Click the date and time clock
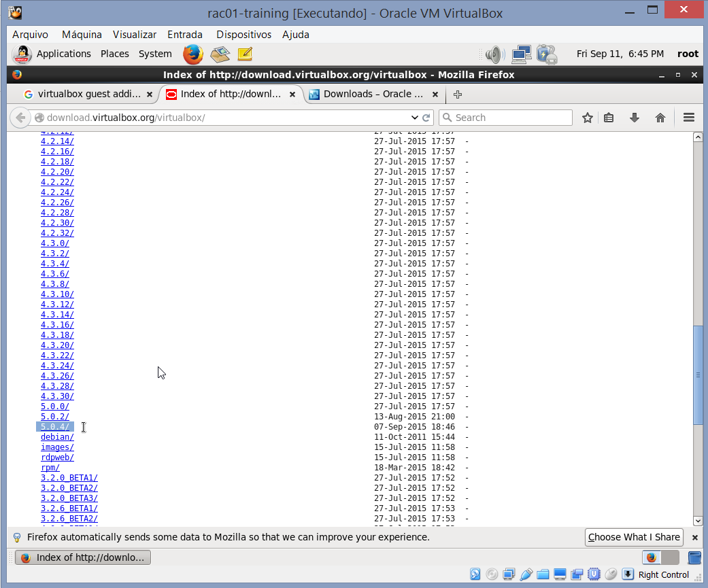 click(620, 54)
